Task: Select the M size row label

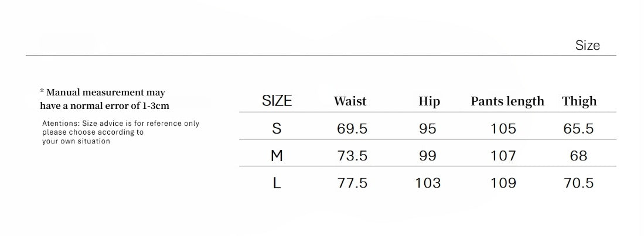Action: (277, 156)
